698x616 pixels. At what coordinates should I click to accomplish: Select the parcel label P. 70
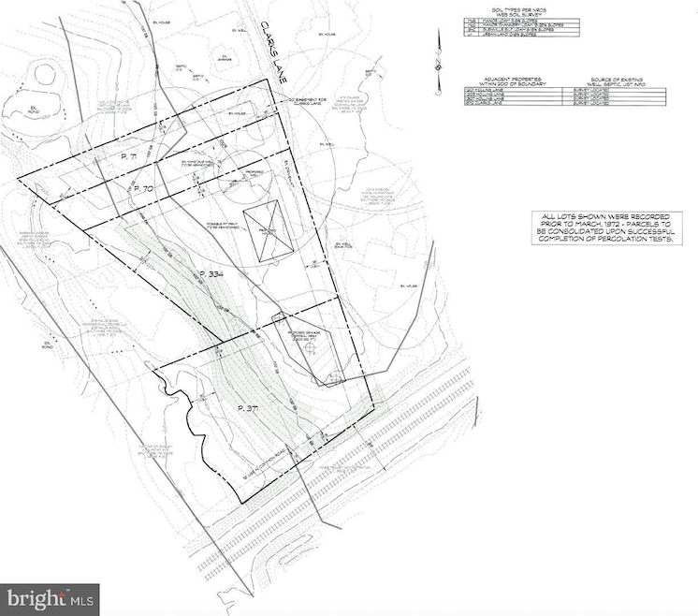[x=142, y=189]
